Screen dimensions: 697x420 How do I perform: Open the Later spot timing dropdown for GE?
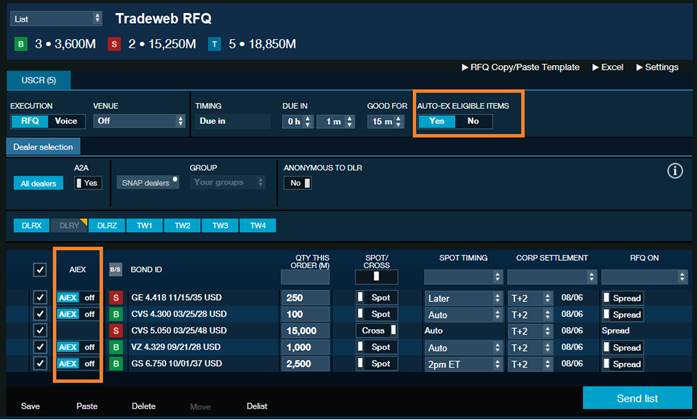463,298
